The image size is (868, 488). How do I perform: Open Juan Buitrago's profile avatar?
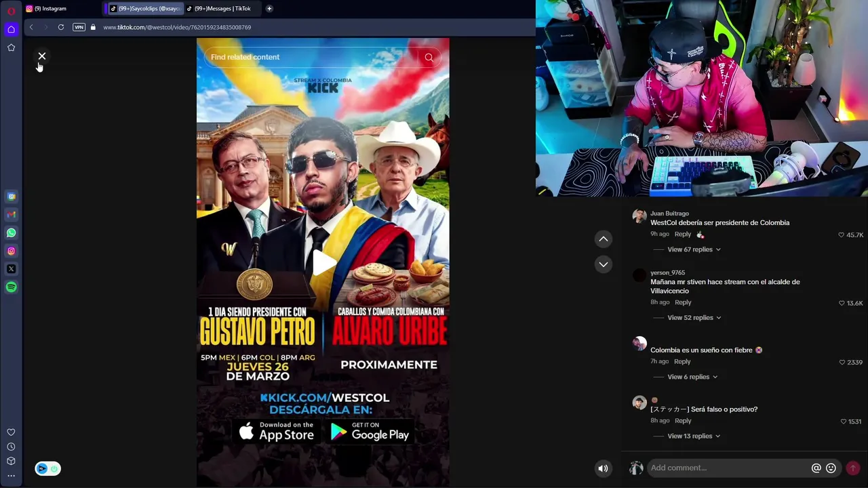click(639, 217)
